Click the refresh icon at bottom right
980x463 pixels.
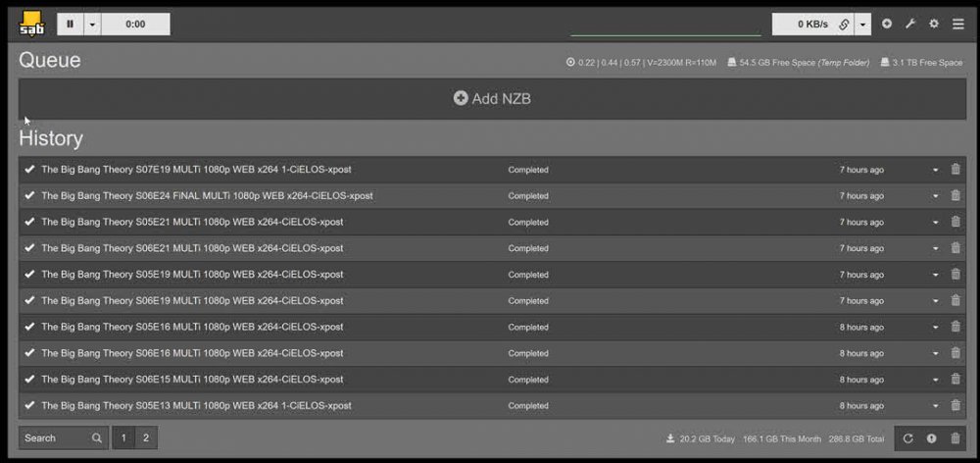908,438
